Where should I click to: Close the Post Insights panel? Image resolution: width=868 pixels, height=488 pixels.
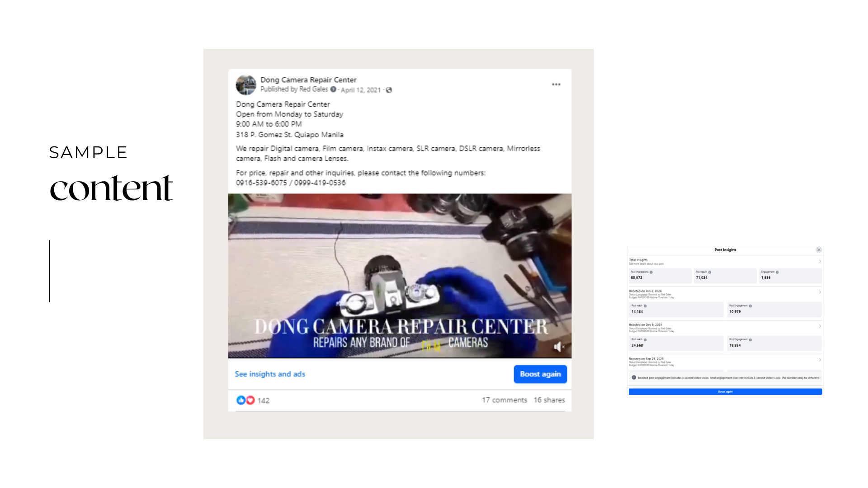click(x=819, y=250)
